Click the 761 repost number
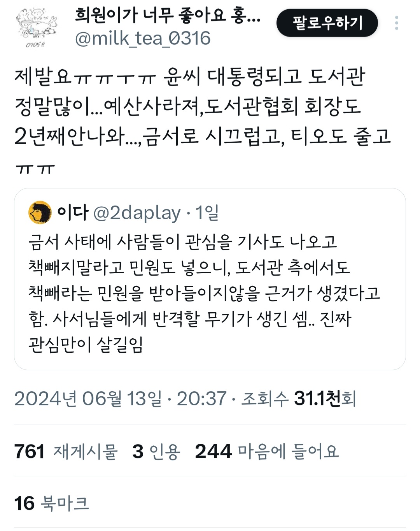 coord(30,452)
